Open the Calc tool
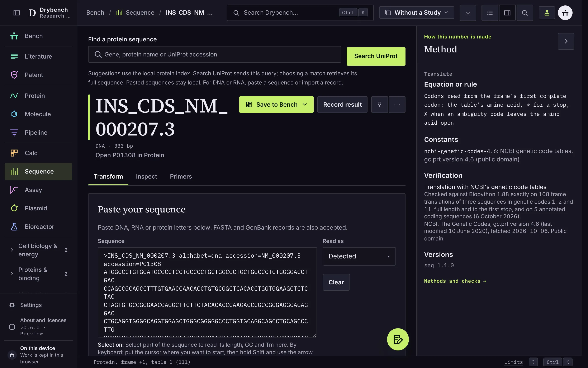This screenshot has width=588, height=368. coord(38,153)
